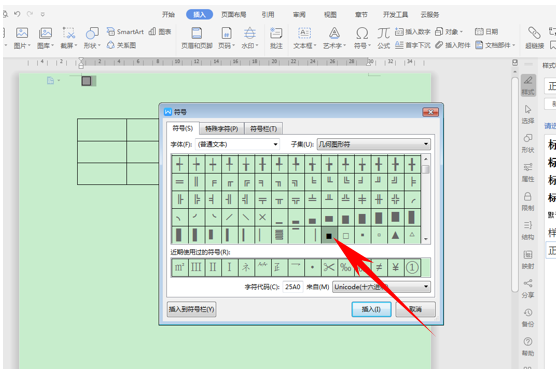Open the 引用 references tab
Image resolution: width=560 pixels, height=376 pixels.
[x=268, y=15]
